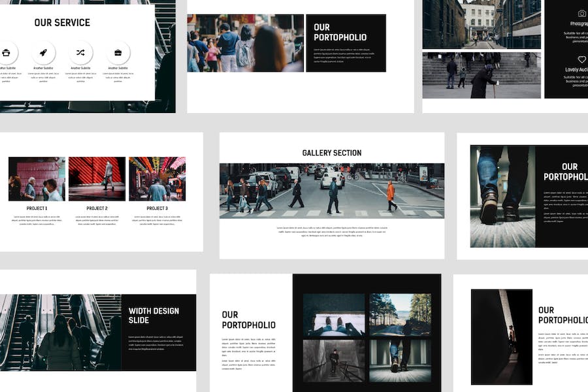Click the briefcase service icon
This screenshot has width=588, height=392.
coord(118,52)
